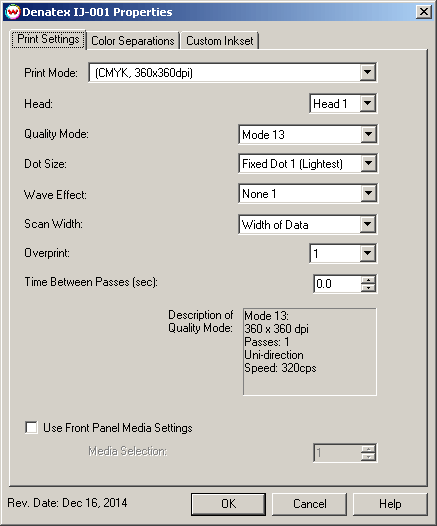Screen dimensions: 437x526
Task: Click the Time Between Passes (sec) label
Action: tap(91, 282)
